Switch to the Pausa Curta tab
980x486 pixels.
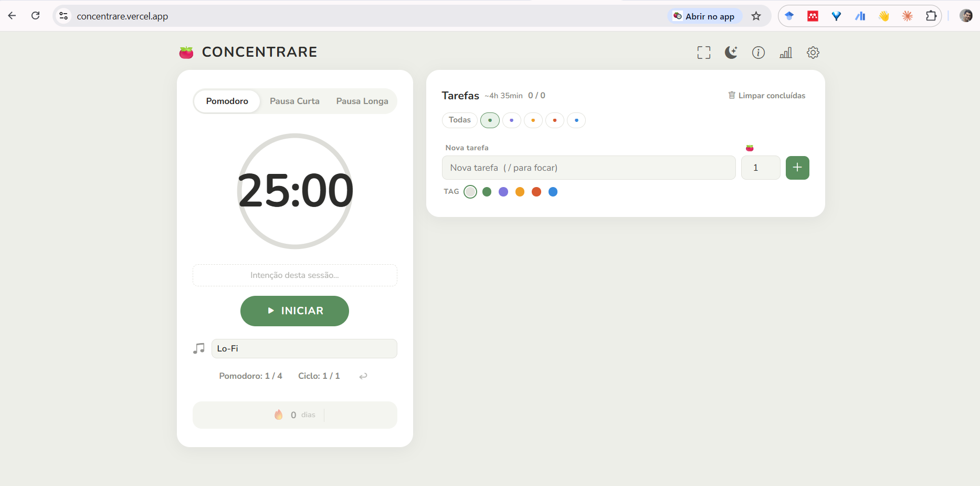point(294,101)
